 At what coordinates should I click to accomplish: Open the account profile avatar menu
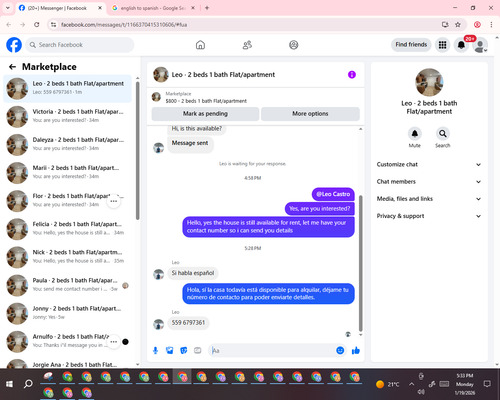pos(480,45)
